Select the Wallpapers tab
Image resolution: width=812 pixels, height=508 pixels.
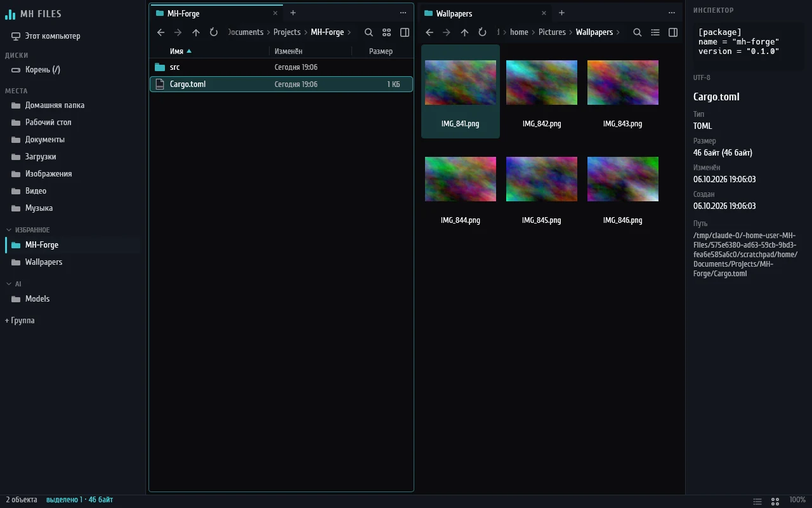click(x=485, y=13)
